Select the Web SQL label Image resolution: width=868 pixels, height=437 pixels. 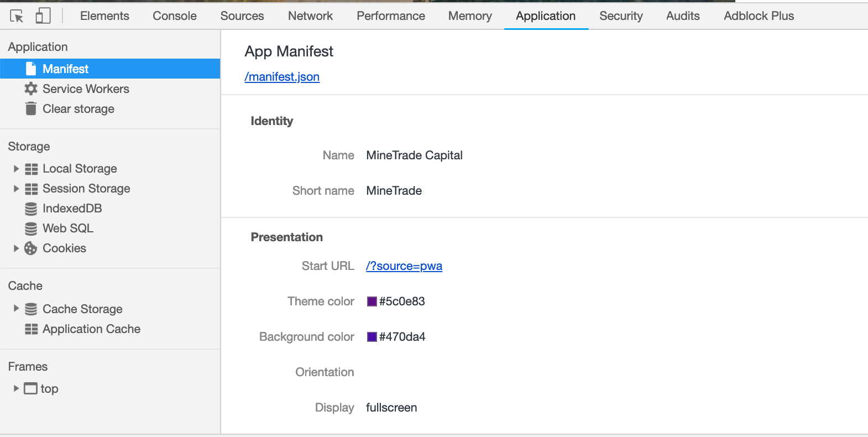tap(68, 228)
